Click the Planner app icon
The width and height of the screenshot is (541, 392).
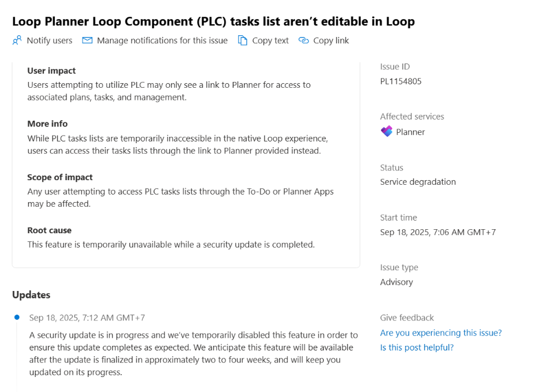(387, 132)
